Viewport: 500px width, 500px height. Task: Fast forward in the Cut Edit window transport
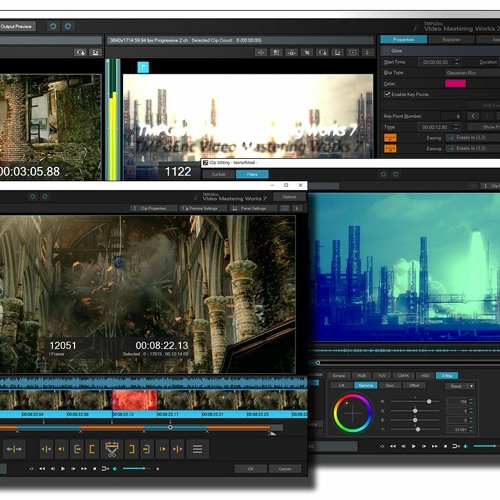(84, 469)
